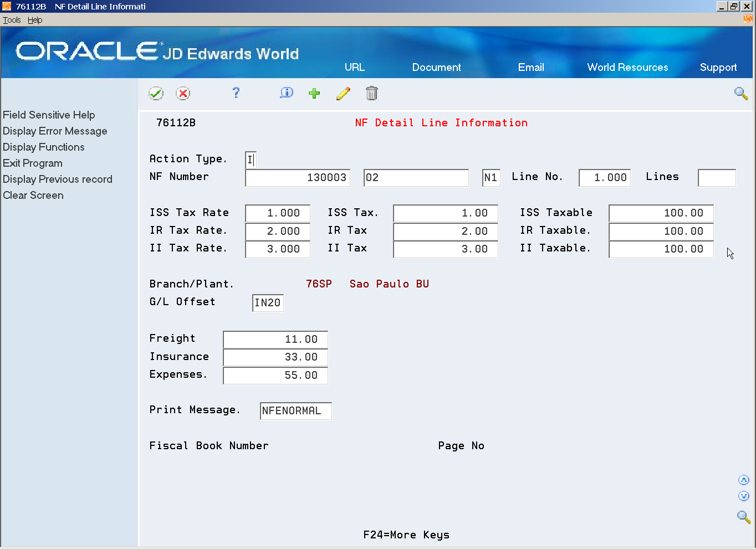Select Display Error Message
756x550 pixels.
coord(55,131)
